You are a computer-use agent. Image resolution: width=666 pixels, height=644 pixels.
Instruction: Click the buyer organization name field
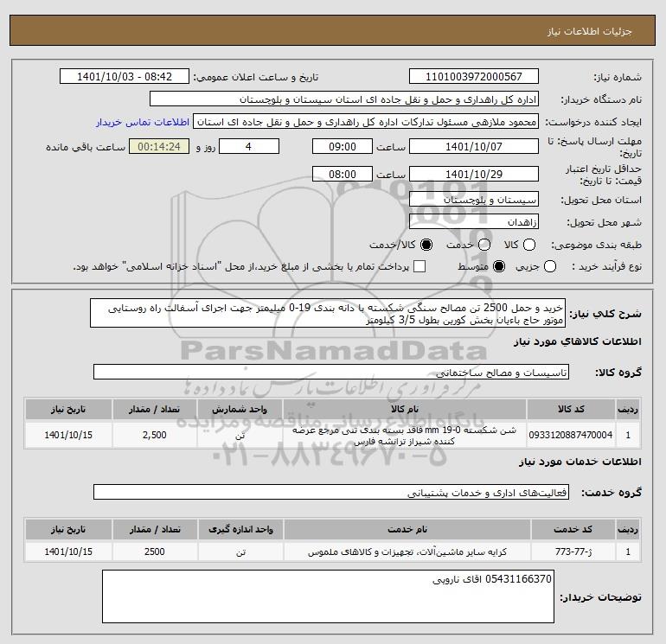pyautogui.click(x=344, y=99)
